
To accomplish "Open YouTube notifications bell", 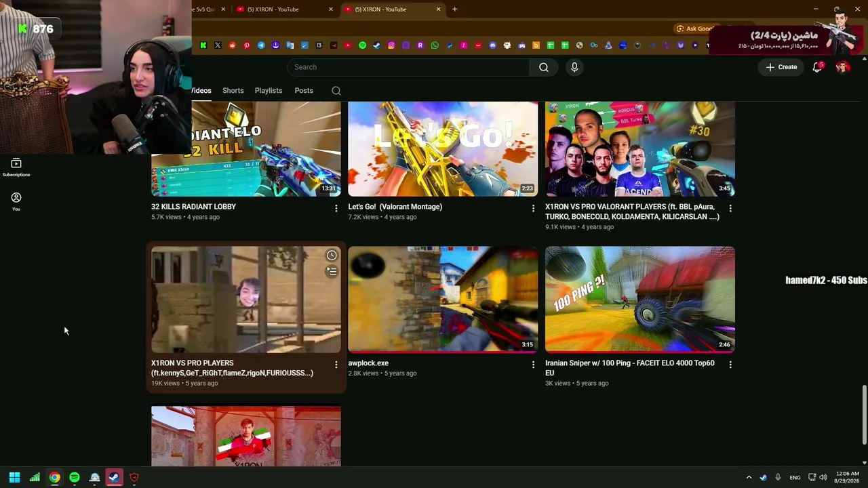I will (x=817, y=67).
